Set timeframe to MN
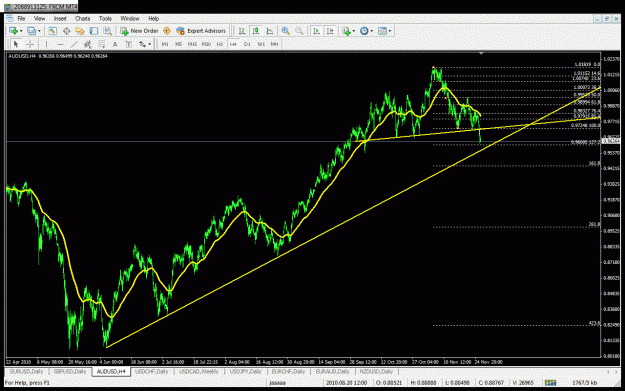This screenshot has height=391, width=625. (274, 44)
